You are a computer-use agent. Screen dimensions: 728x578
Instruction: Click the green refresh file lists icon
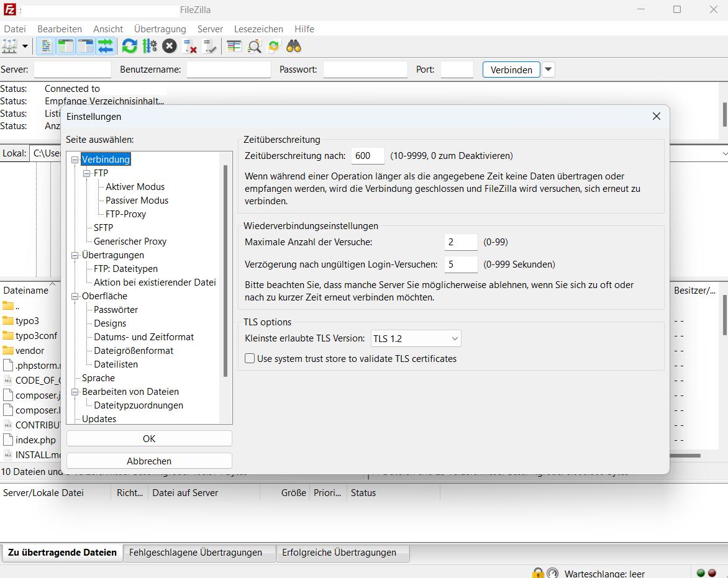[130, 47]
